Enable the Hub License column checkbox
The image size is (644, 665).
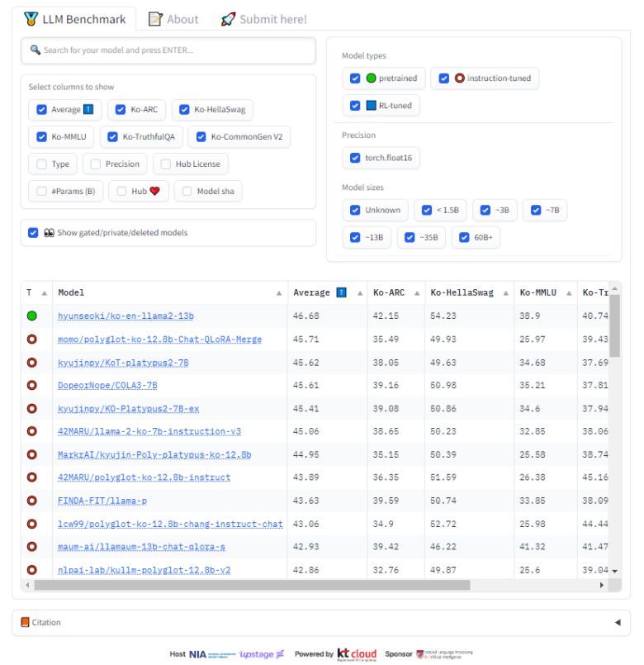click(166, 164)
